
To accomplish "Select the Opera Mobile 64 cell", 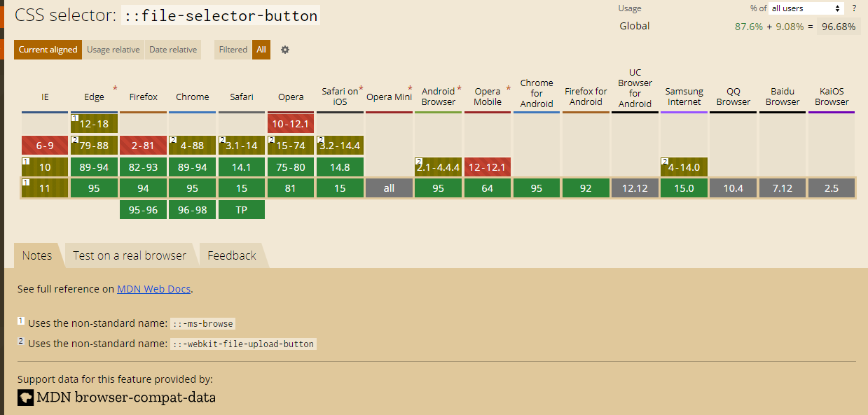I will [x=488, y=188].
